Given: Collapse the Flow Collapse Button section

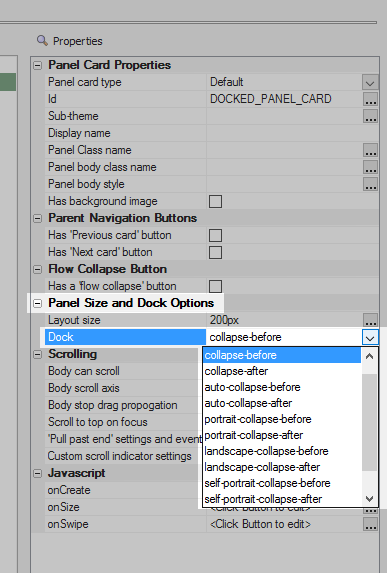Looking at the screenshot, I should tap(37, 270).
